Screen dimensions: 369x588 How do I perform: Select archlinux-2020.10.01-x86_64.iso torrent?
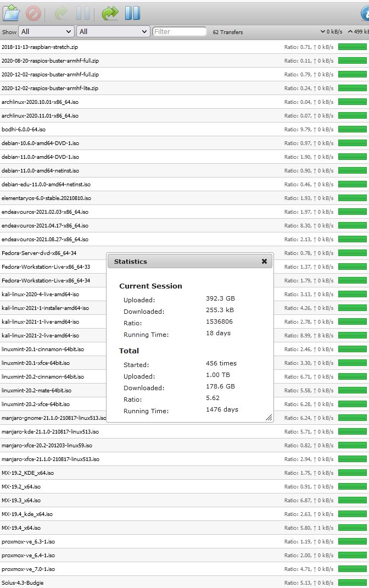[185, 102]
